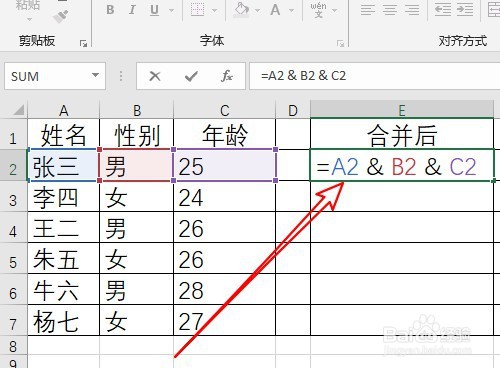Click the Select All corner triangle

tap(18, 110)
